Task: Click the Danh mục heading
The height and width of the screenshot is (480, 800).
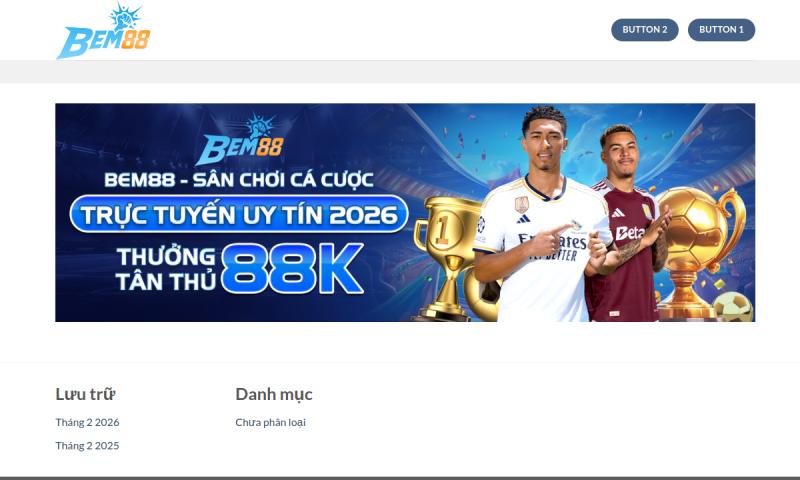Action: click(273, 394)
